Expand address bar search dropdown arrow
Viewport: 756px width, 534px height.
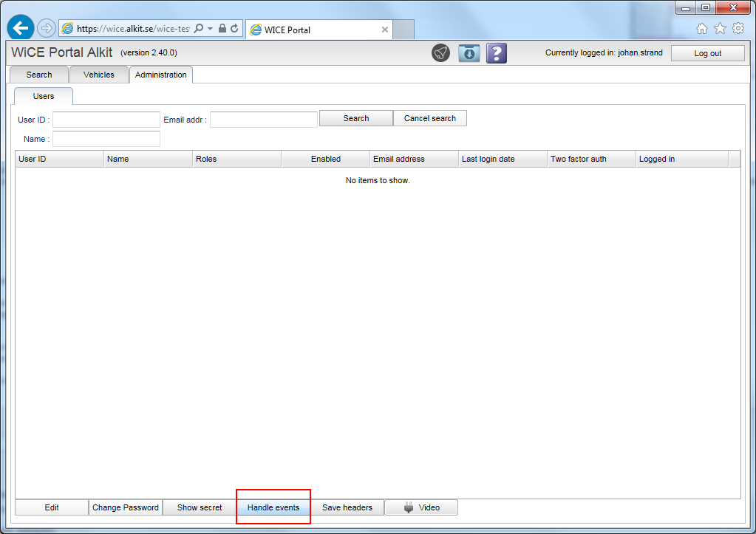coord(211,29)
